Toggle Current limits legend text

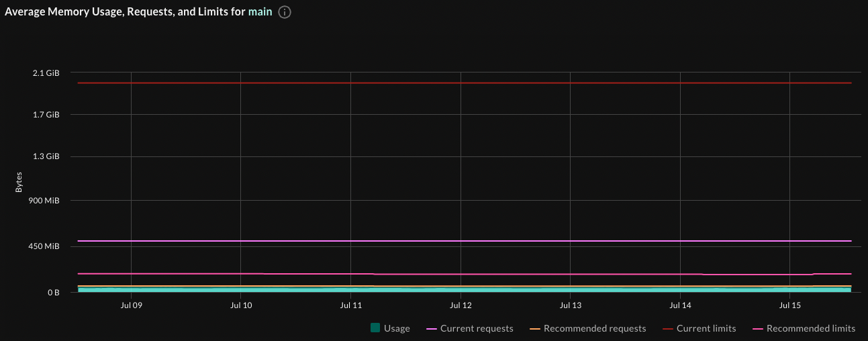coord(706,328)
